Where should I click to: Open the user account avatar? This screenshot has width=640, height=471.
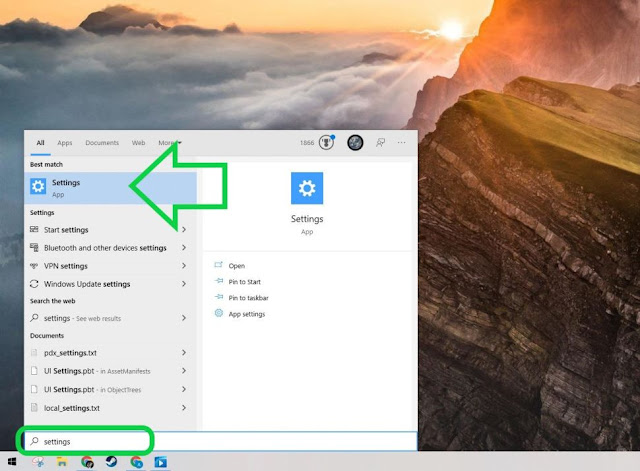(355, 142)
